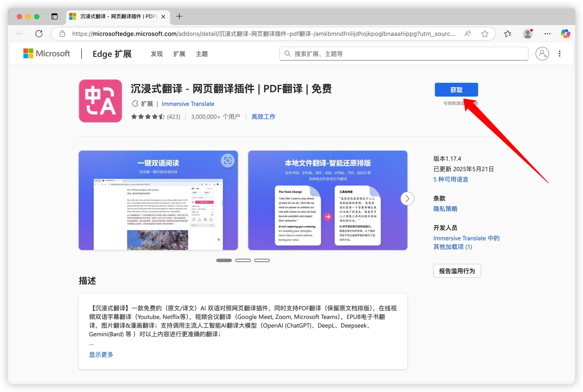
Task: Close the 沉浸式翻译 browser tab
Action: click(x=163, y=16)
